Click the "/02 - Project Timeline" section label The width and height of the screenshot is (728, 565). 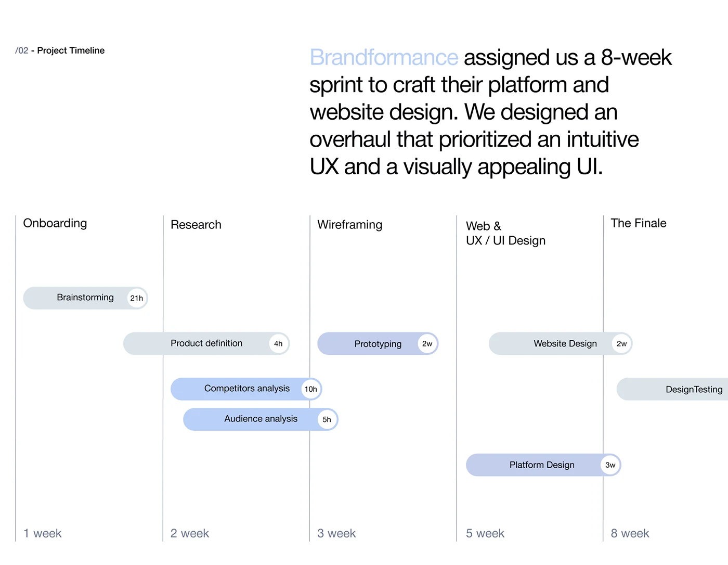pyautogui.click(x=60, y=50)
